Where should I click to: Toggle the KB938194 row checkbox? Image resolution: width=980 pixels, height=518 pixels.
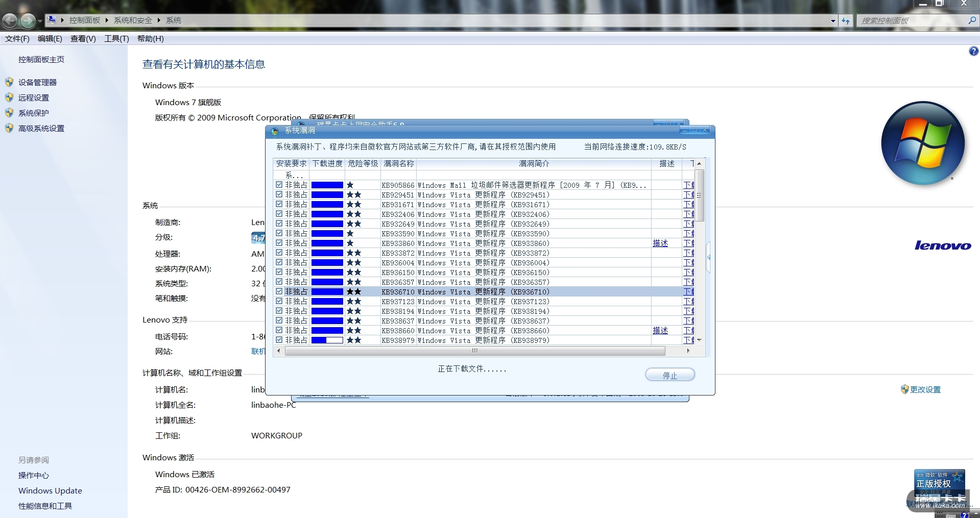279,311
